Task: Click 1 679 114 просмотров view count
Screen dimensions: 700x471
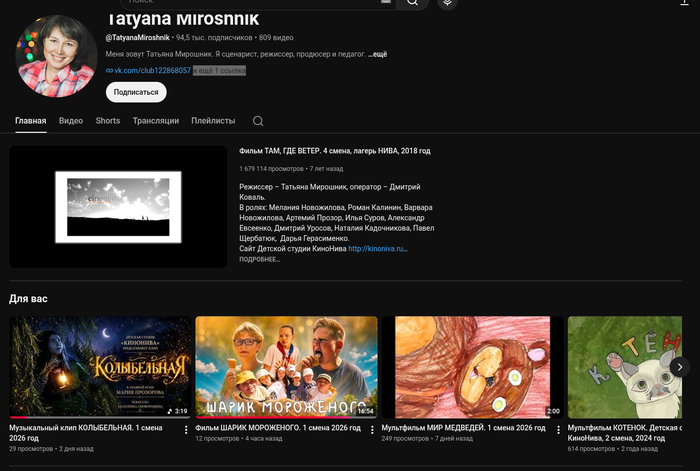Action: pos(271,169)
